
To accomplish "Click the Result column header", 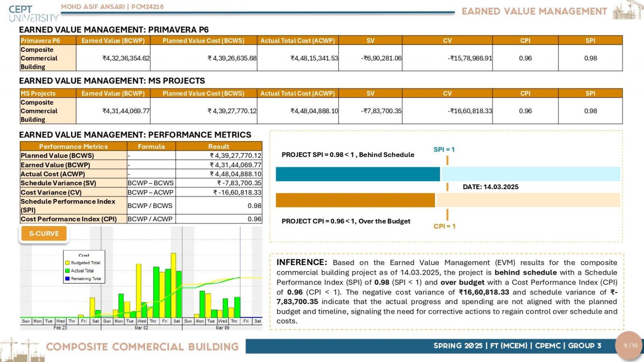I will coord(219,146).
